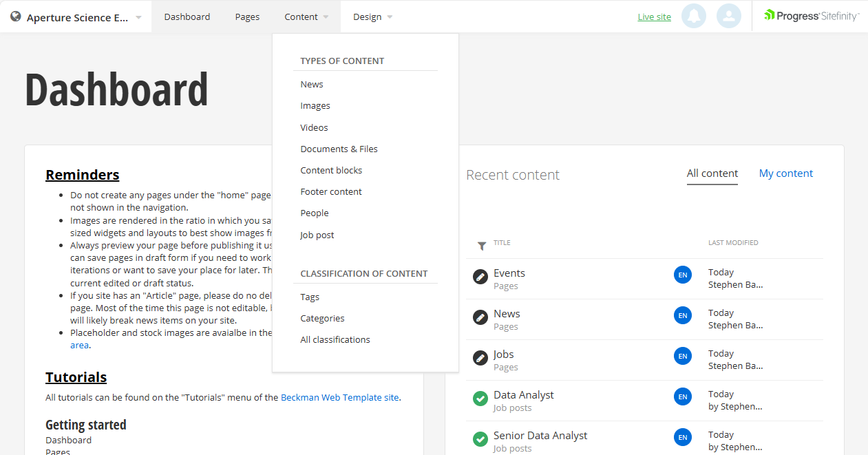The width and height of the screenshot is (868, 455).
Task: Select News under Types of Content
Action: tap(311, 83)
